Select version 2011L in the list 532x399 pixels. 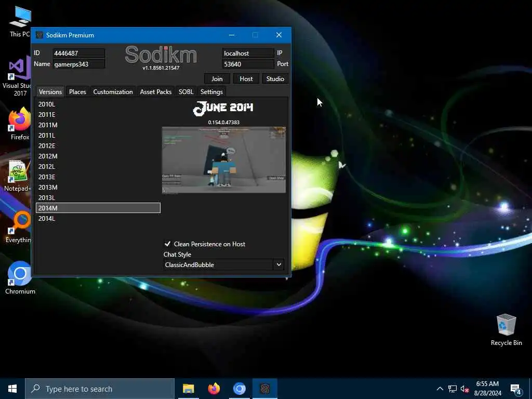(98, 136)
